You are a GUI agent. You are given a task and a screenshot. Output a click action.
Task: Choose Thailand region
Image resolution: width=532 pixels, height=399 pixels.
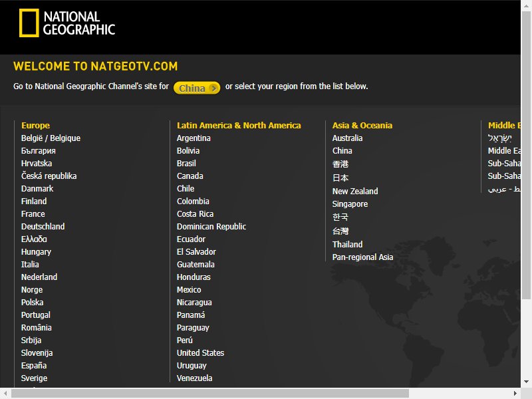click(347, 244)
